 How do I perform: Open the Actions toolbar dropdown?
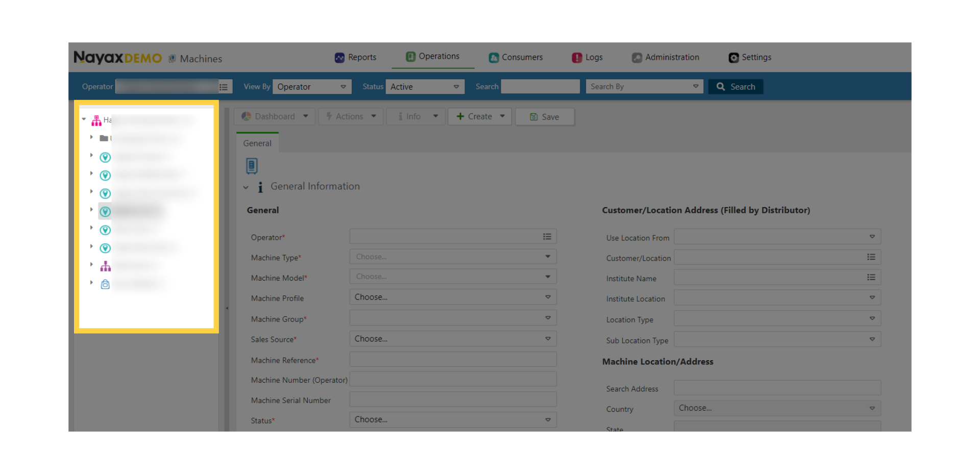tap(351, 117)
